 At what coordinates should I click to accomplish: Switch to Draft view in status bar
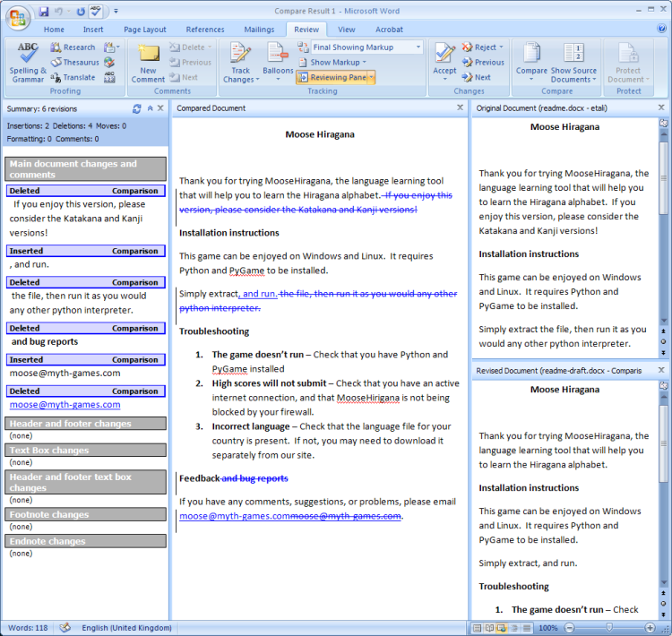[527, 628]
